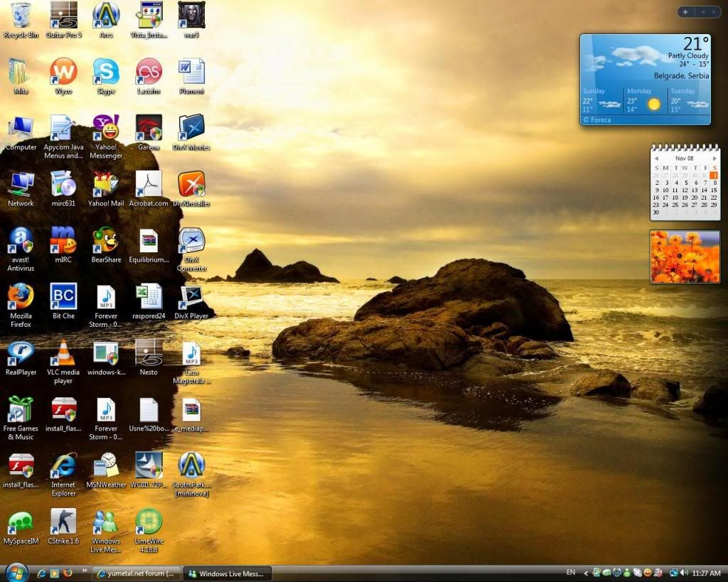The height and width of the screenshot is (582, 728).
Task: Open the VLC media player shortcut
Action: point(63,353)
